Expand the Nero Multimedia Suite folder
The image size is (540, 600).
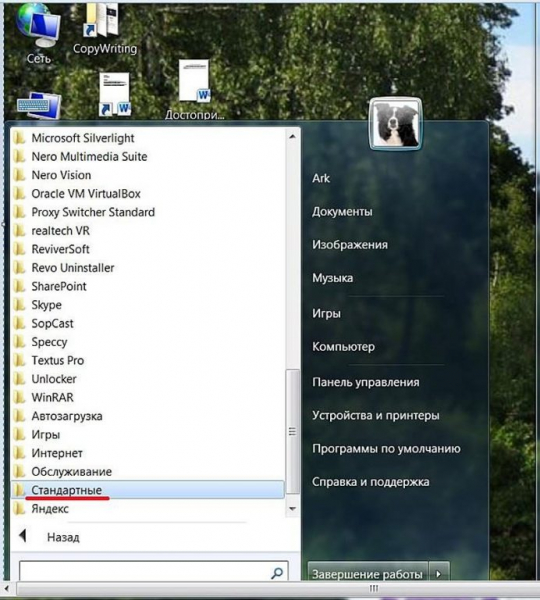(148, 157)
